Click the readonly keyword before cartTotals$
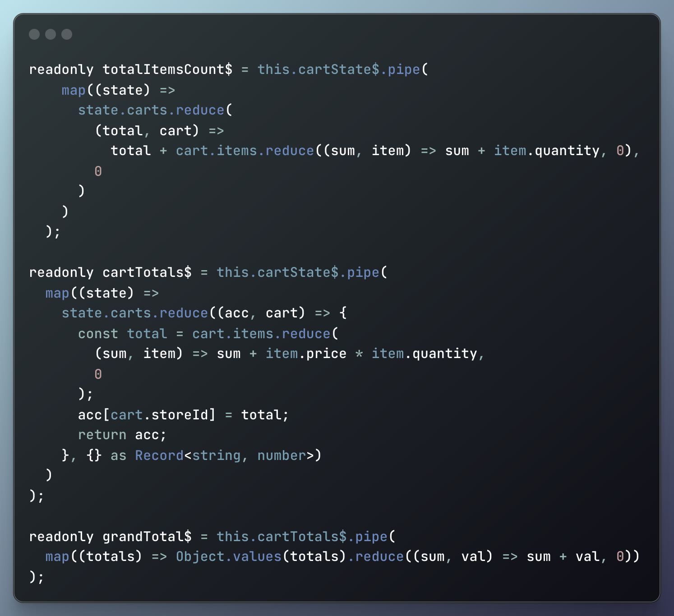674x616 pixels. point(61,272)
